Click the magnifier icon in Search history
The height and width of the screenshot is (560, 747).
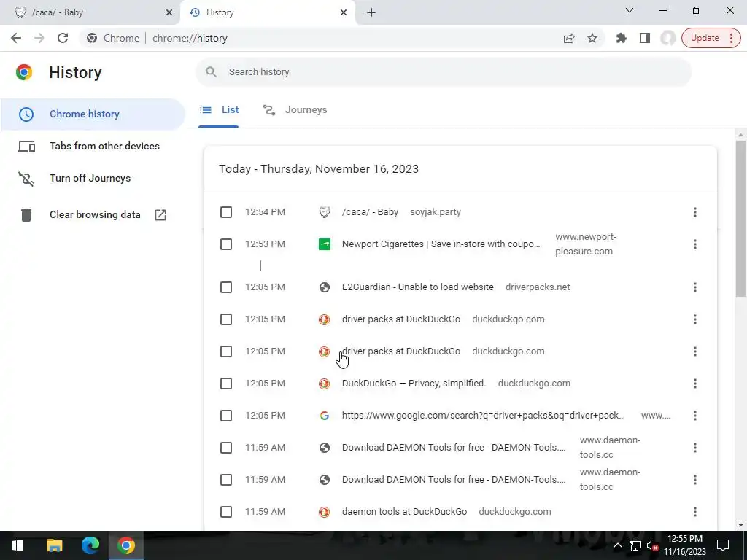(211, 72)
